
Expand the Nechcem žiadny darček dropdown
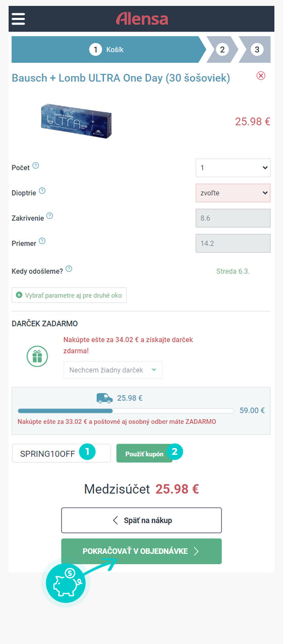(113, 370)
